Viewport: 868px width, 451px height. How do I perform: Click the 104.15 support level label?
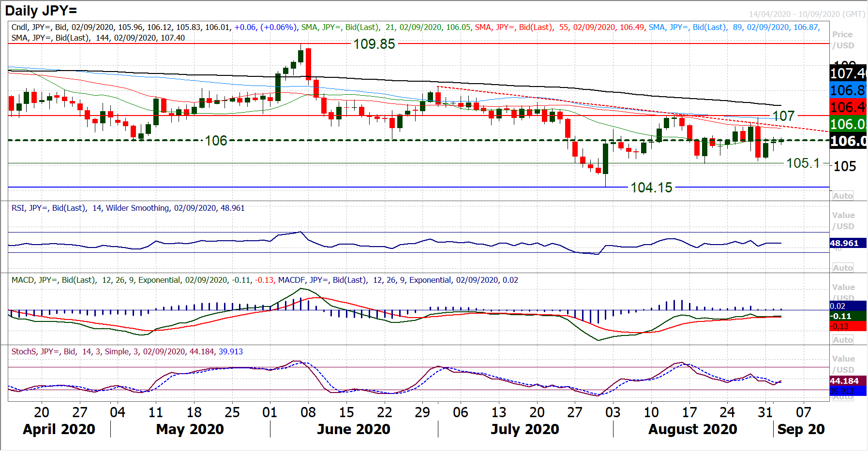(x=651, y=188)
